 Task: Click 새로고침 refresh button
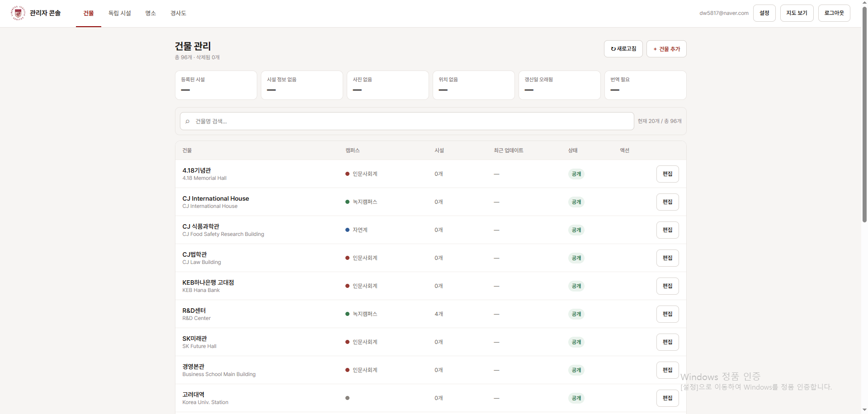(x=623, y=49)
